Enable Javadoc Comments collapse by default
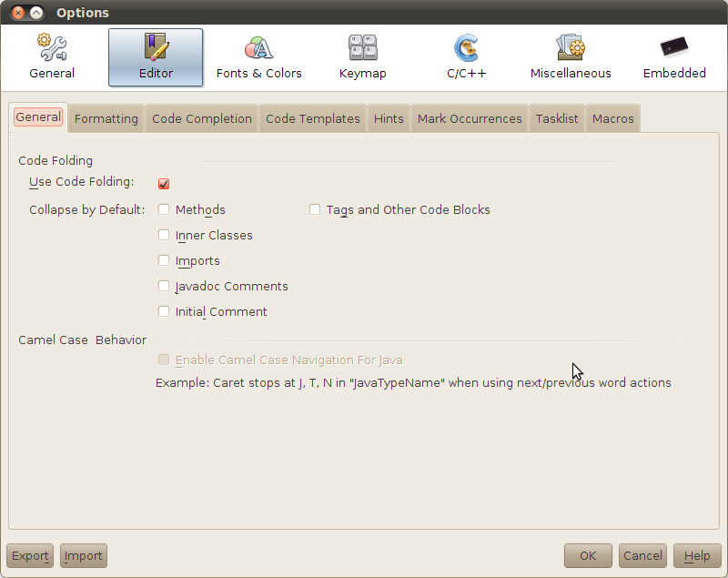728x578 pixels. pos(164,286)
